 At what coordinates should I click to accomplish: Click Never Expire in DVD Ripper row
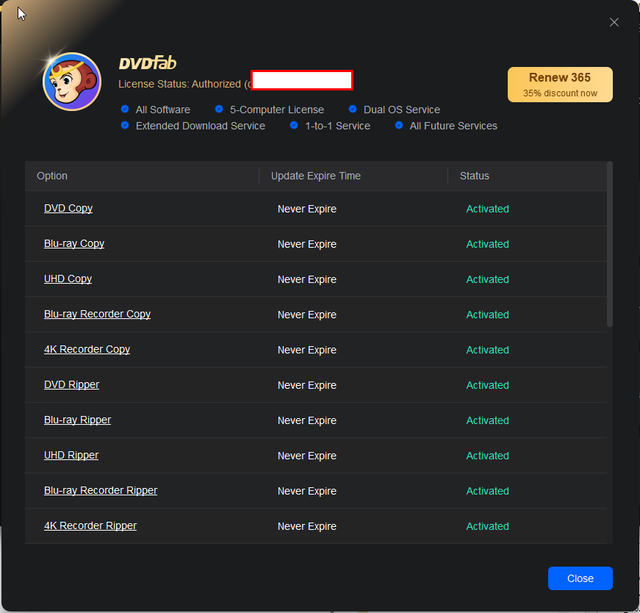coord(307,385)
